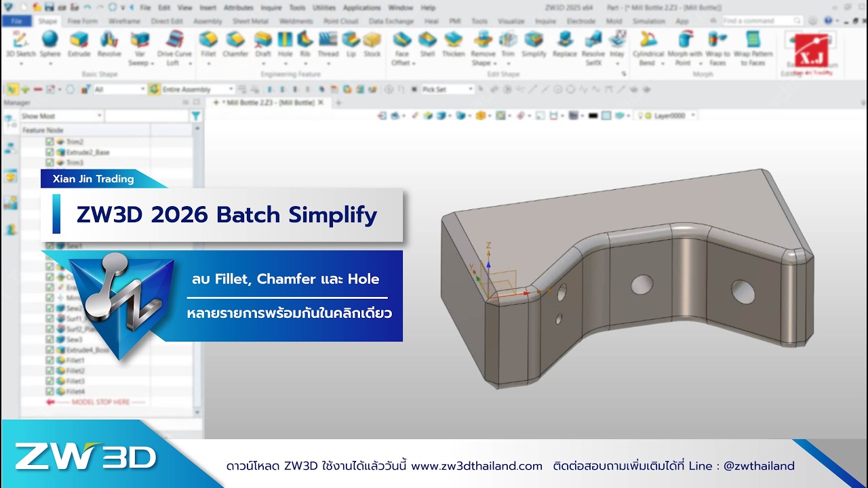Viewport: 868px width, 488px height.
Task: Open the Wrap Pattern to Faces tool
Action: 753,48
